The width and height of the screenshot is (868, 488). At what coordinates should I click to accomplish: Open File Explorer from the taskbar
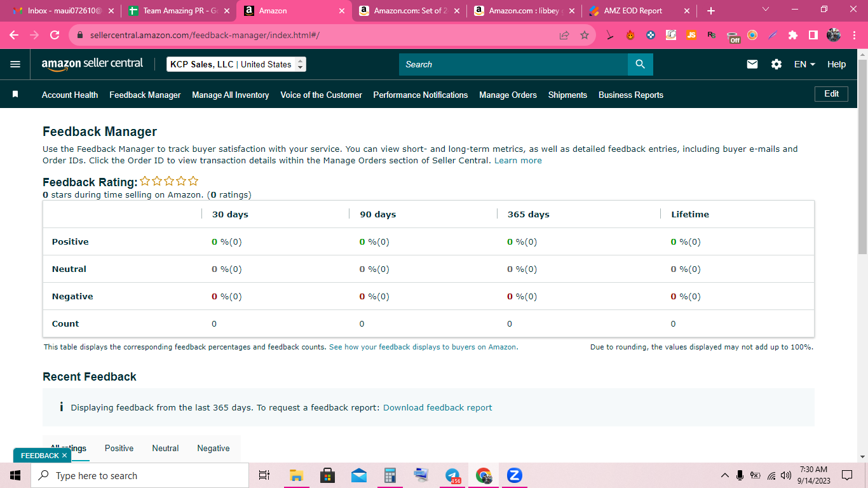point(296,475)
